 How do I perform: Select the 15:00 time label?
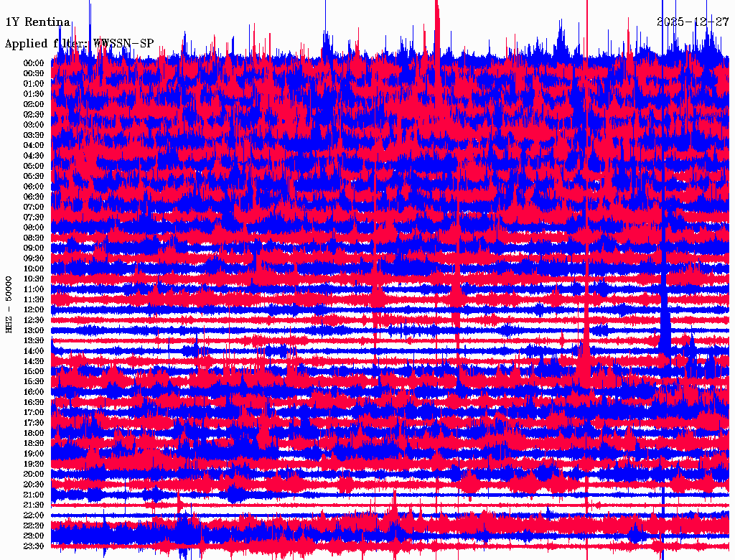(x=34, y=371)
